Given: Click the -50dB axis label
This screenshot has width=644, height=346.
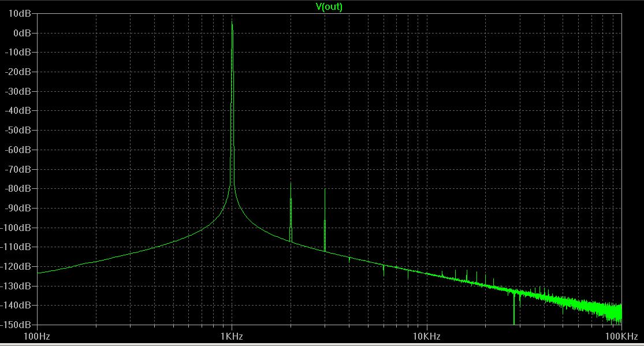Looking at the screenshot, I should (18, 131).
